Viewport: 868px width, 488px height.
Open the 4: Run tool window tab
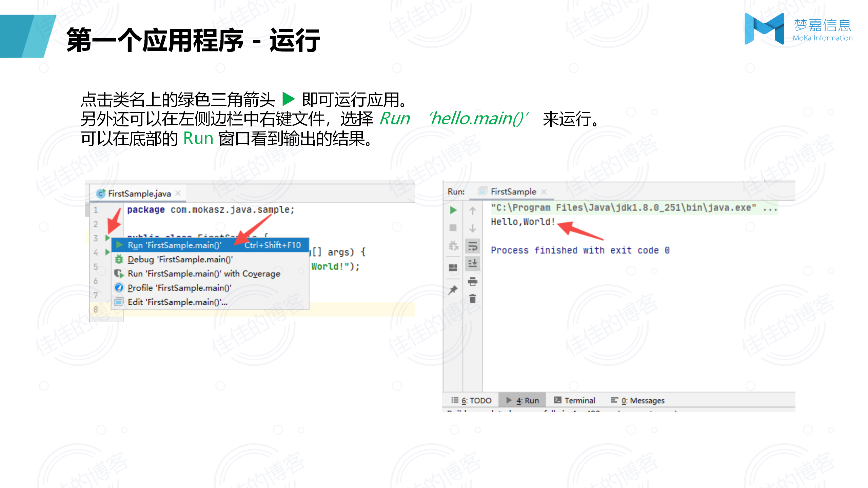(522, 400)
